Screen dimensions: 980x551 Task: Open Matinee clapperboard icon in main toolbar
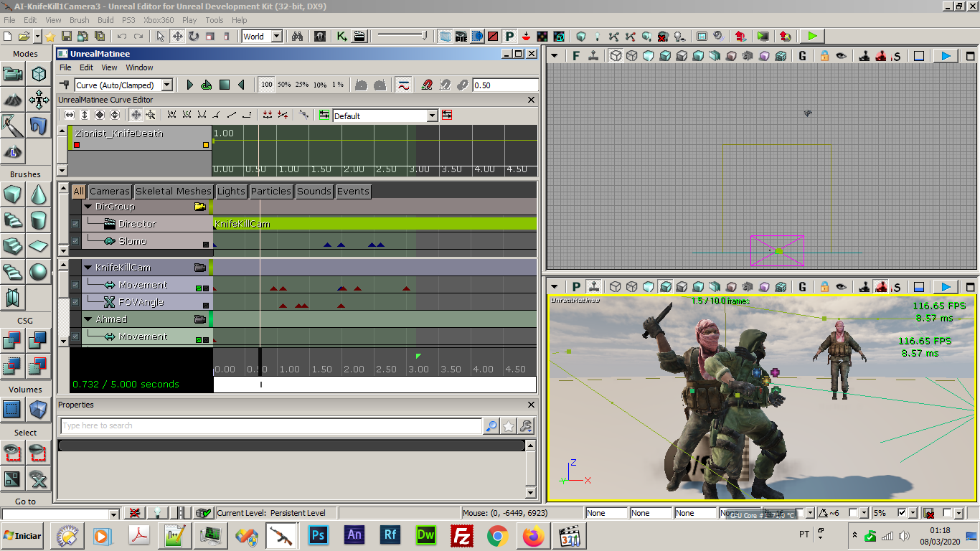[x=359, y=36]
